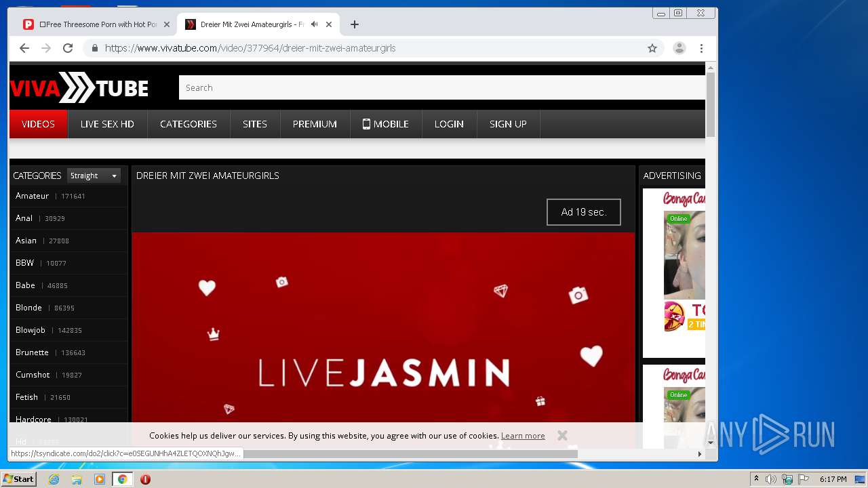Show hidden system tray icons

point(756,479)
